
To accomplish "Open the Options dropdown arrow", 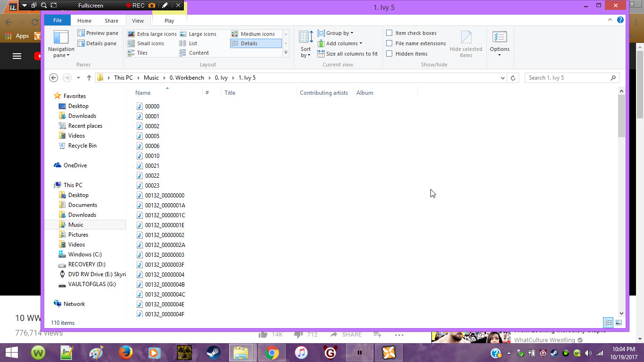I will point(500,55).
